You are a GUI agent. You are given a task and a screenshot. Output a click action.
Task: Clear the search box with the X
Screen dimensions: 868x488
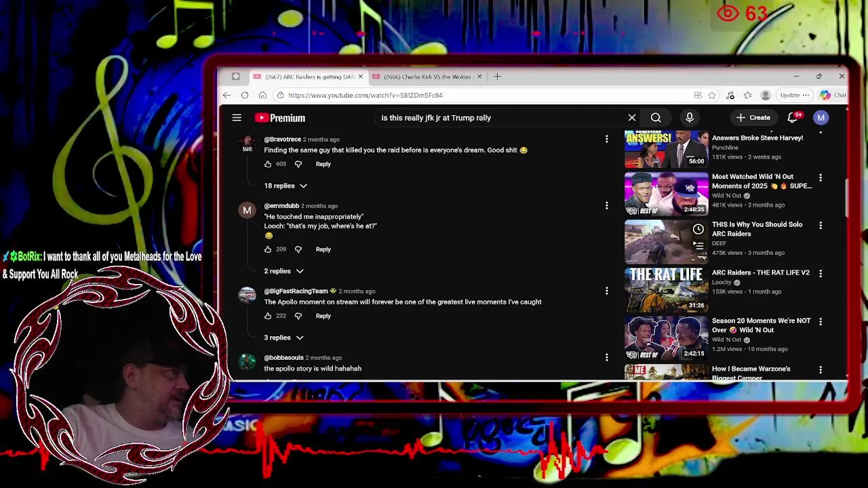tap(632, 118)
